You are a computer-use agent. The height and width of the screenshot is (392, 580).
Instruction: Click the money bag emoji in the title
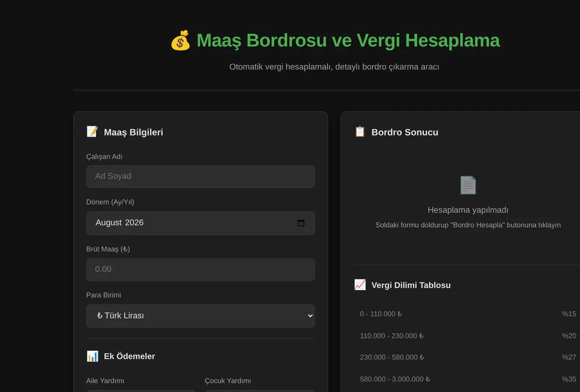[x=180, y=41]
